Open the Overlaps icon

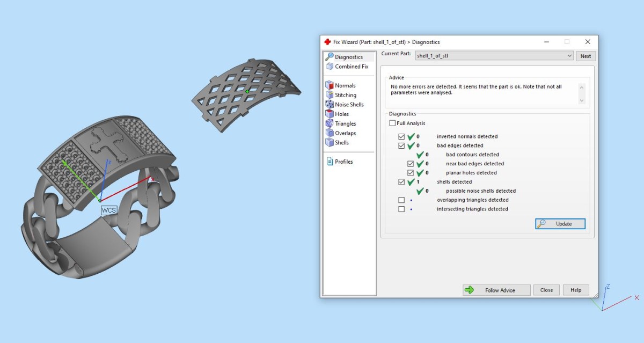[330, 133]
